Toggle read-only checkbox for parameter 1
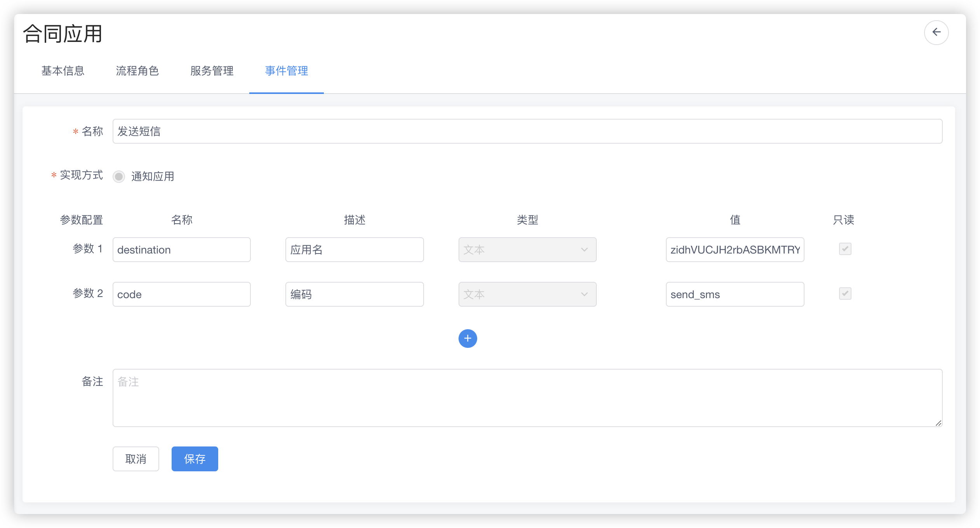This screenshot has height=528, width=980. (x=845, y=249)
